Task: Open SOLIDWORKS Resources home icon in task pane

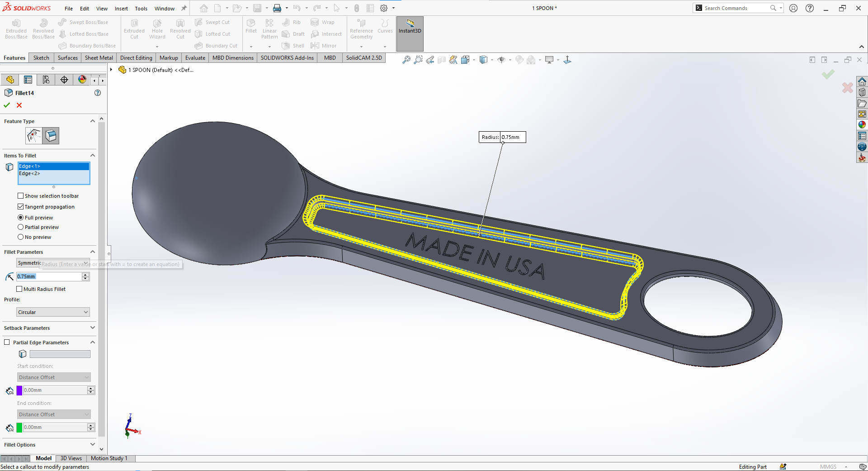Action: pyautogui.click(x=862, y=81)
